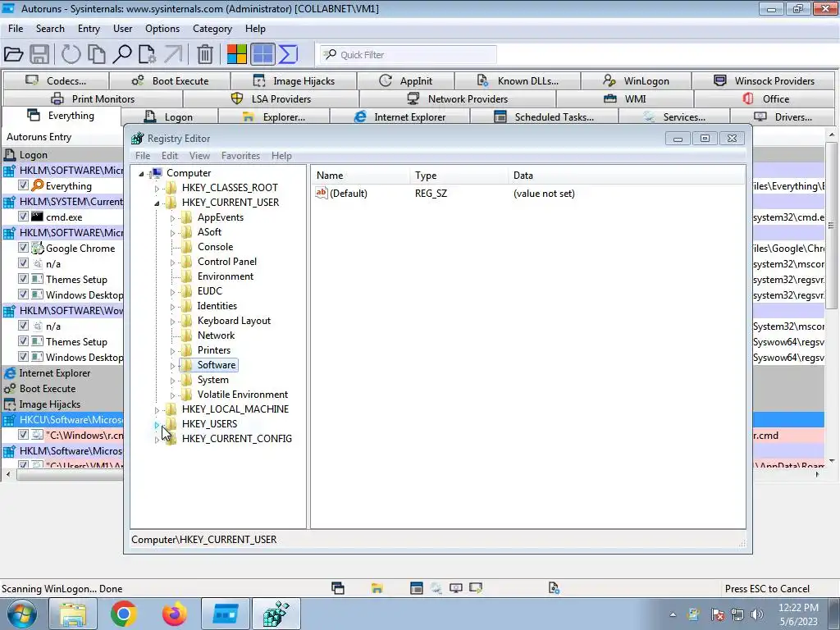Uncheck n/a entry under HKLM\SOFTWARE\Wow

point(23,325)
